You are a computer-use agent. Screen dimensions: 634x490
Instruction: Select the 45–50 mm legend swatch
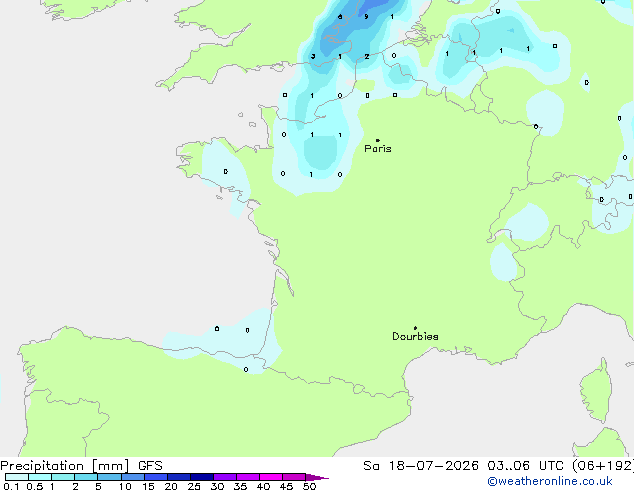pos(294,477)
